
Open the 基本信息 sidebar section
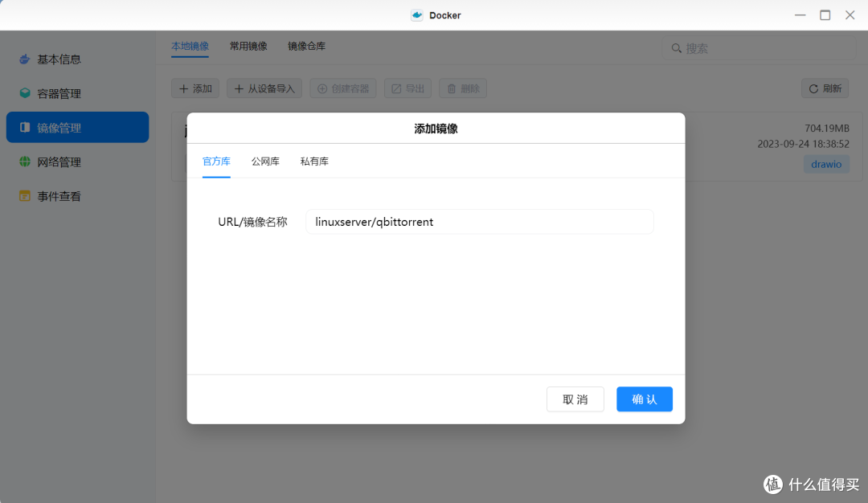tap(77, 59)
